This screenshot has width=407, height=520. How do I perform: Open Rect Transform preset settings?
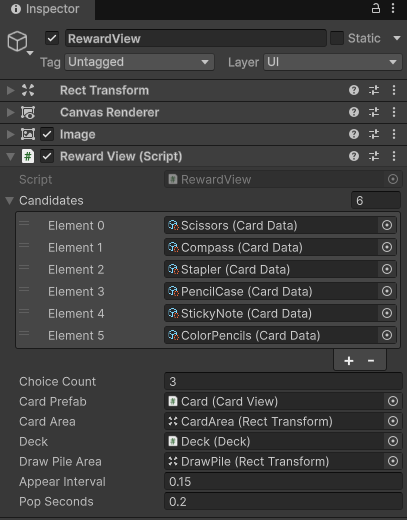(374, 90)
